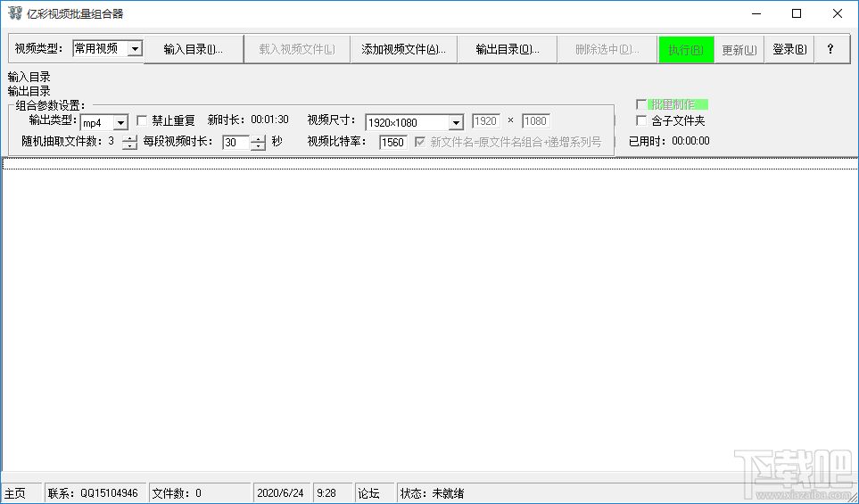Close the 亿彩视频批量组合器 window

click(x=837, y=13)
